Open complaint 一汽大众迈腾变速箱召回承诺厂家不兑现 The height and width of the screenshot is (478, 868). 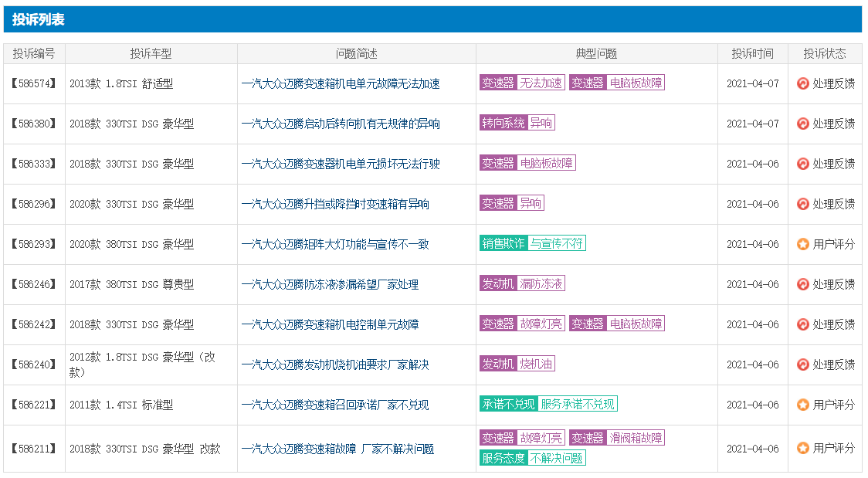point(335,405)
